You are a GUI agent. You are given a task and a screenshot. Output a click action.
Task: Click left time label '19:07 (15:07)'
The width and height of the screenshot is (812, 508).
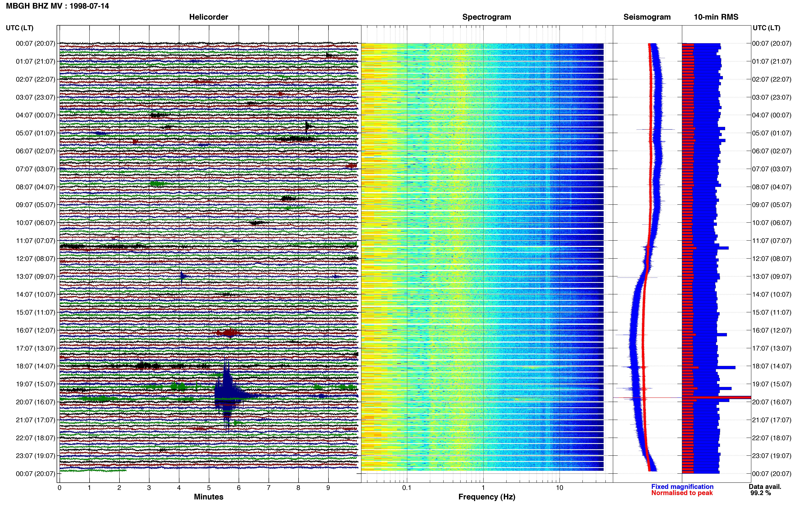click(x=35, y=384)
